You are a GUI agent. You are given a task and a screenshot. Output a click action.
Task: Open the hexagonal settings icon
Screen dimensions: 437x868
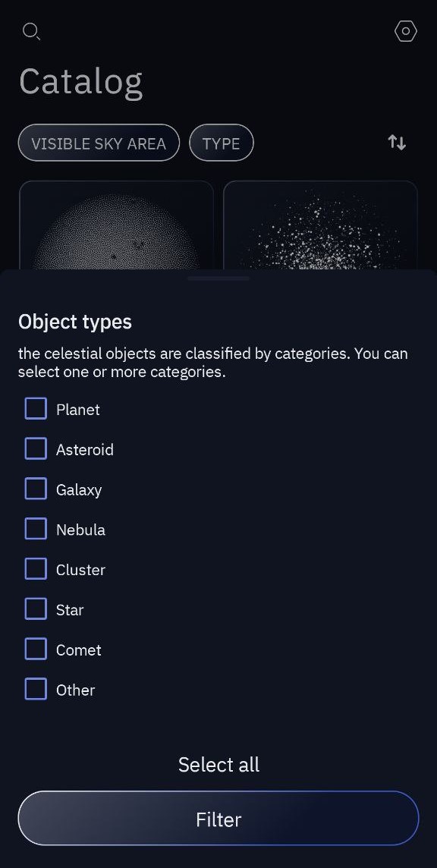click(x=405, y=31)
